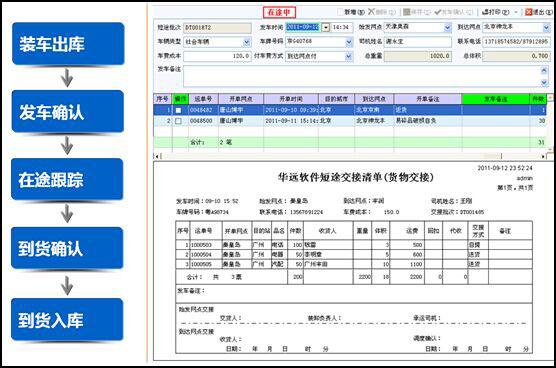This screenshot has height=368, width=556.
Task: Click waybill 1000505 in the report
Action: 201,264
